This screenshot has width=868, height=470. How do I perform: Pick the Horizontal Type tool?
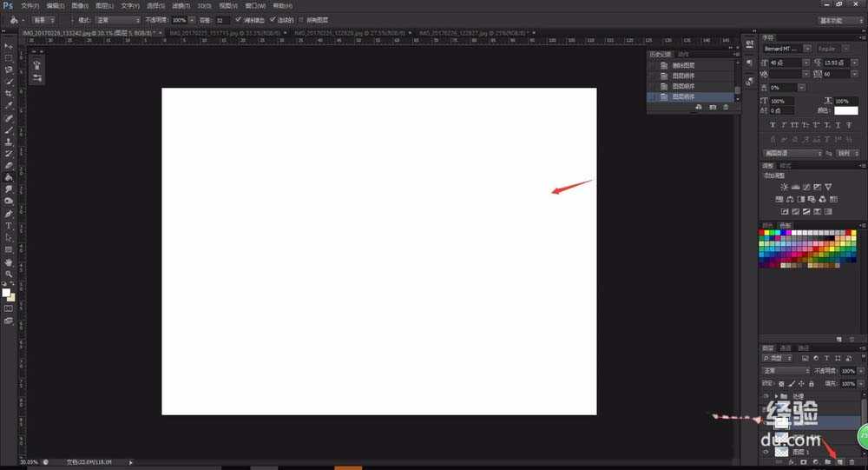tap(9, 225)
